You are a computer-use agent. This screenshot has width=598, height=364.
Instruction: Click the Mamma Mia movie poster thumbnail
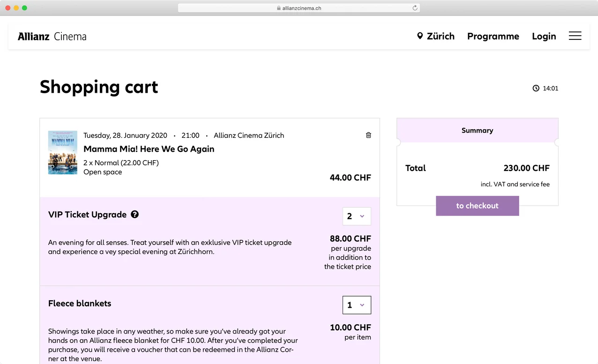click(x=62, y=152)
